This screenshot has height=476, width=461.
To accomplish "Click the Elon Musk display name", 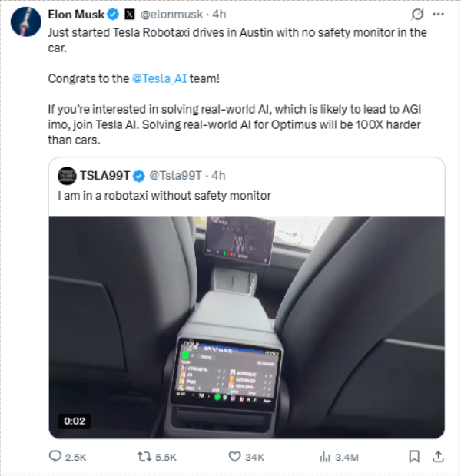I will (76, 15).
